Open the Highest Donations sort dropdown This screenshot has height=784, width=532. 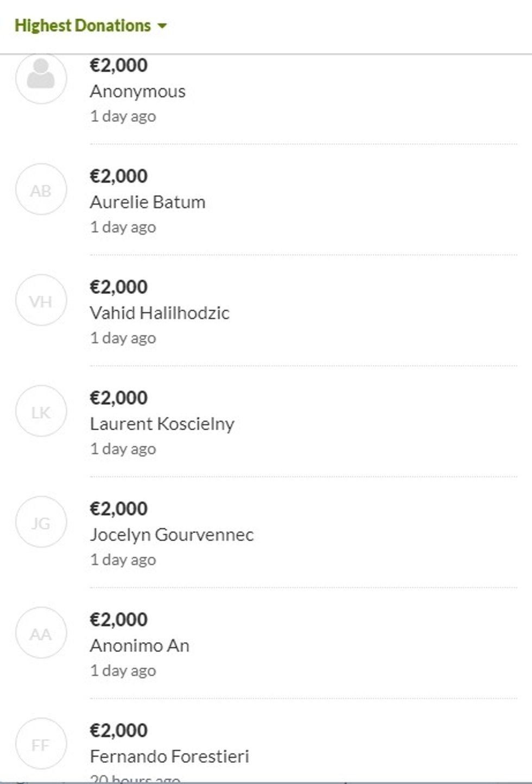coord(83,26)
